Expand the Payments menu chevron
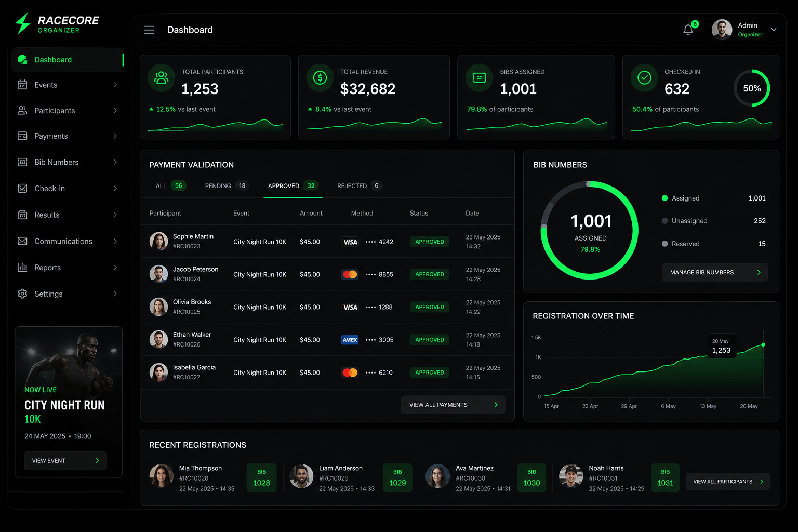This screenshot has width=798, height=532. click(115, 136)
